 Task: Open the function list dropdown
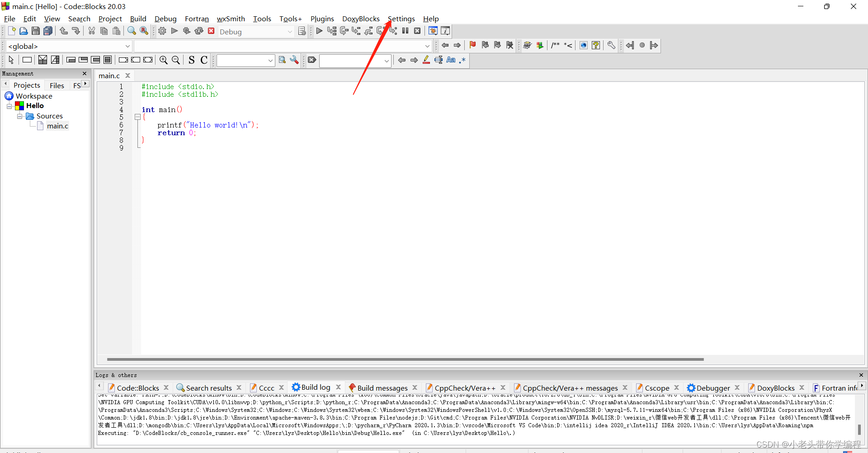(x=283, y=46)
